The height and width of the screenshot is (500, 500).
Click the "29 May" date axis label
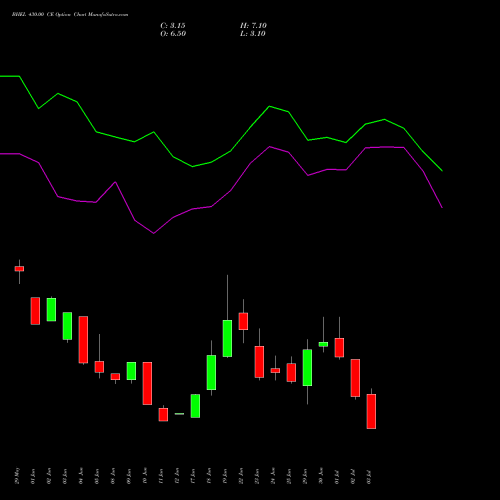[18, 476]
